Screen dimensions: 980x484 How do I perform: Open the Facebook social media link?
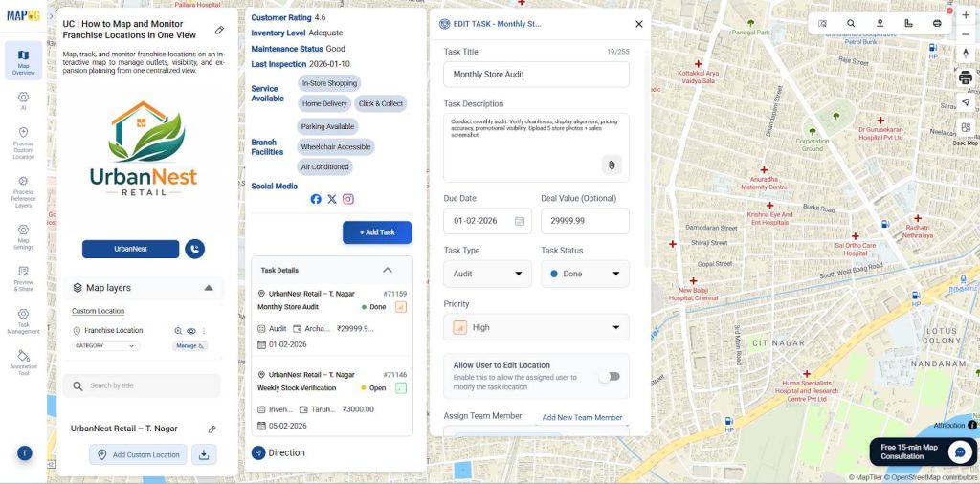(316, 199)
